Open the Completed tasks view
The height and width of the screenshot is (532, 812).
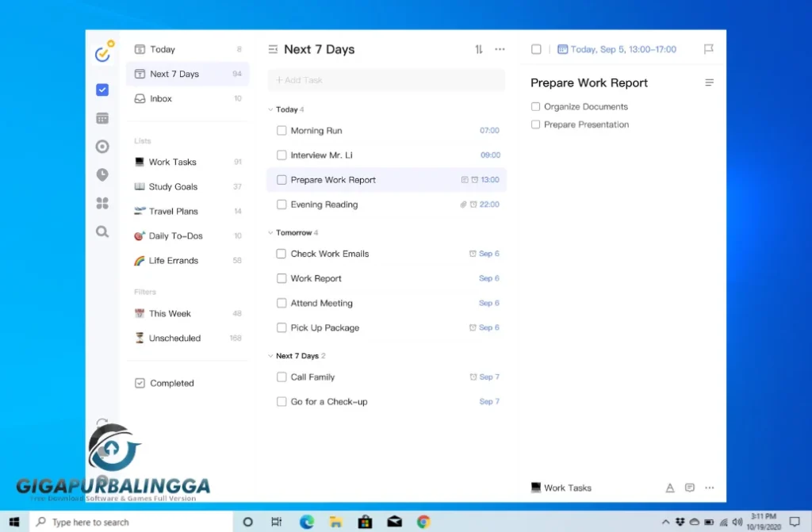tap(171, 383)
